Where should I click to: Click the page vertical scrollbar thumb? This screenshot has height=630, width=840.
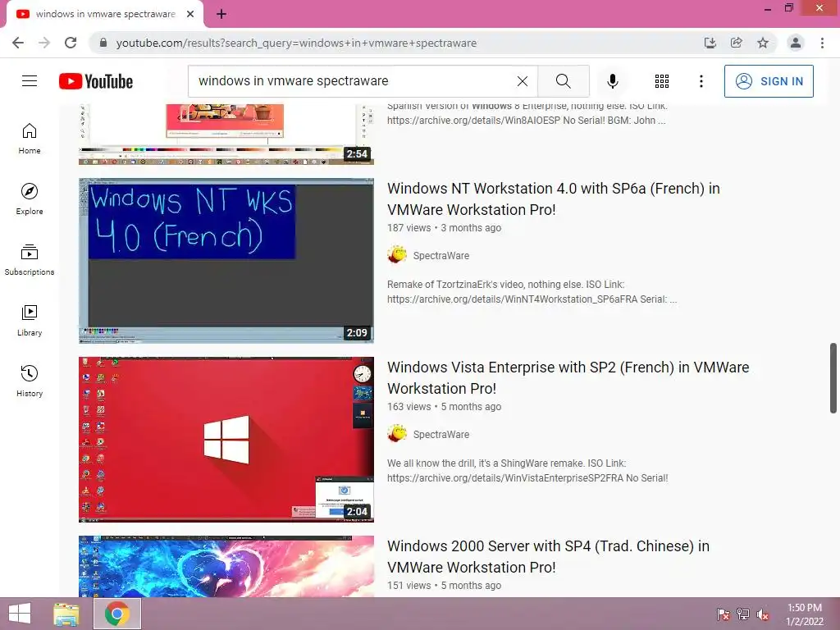833,378
